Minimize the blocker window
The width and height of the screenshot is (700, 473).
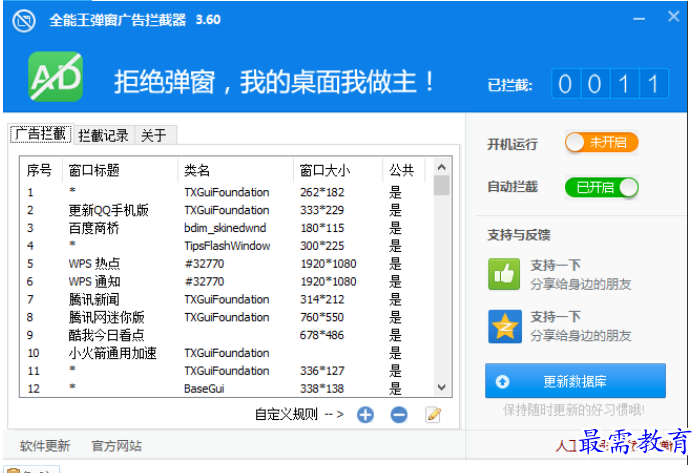point(639,19)
